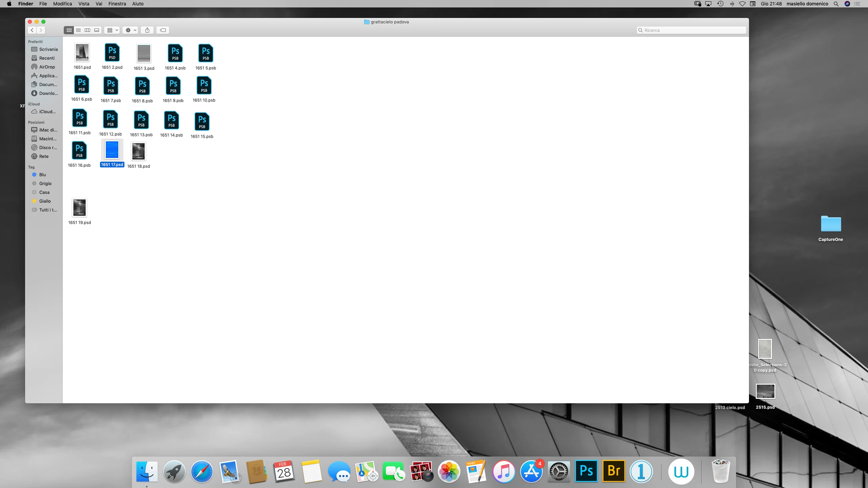Open the group-by arrangement dropdown
The image size is (868, 488).
[x=112, y=30]
